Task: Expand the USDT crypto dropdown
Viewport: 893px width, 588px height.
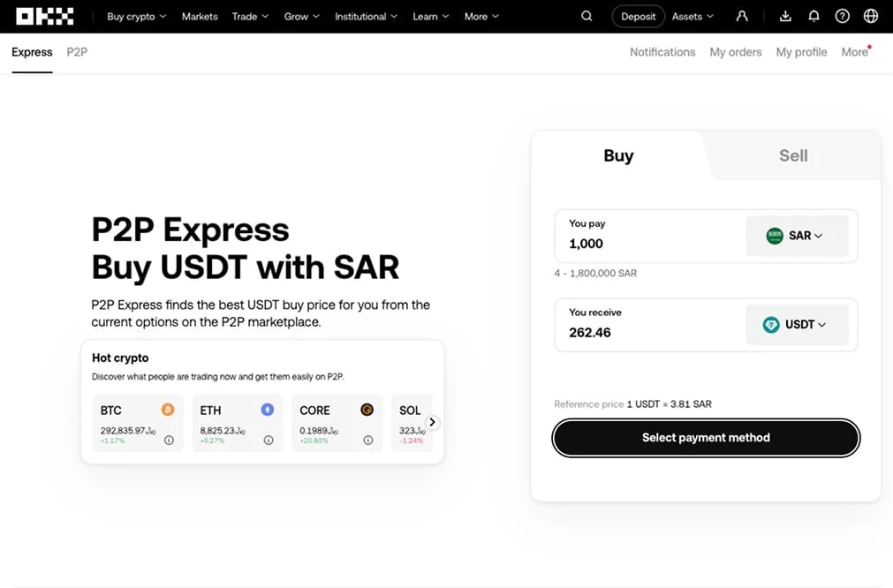Action: point(797,324)
